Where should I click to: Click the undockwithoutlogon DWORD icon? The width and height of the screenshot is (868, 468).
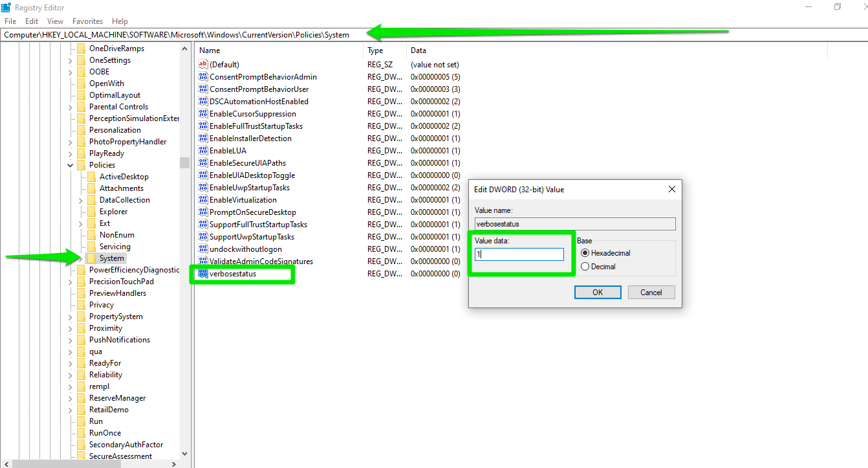[x=203, y=249]
